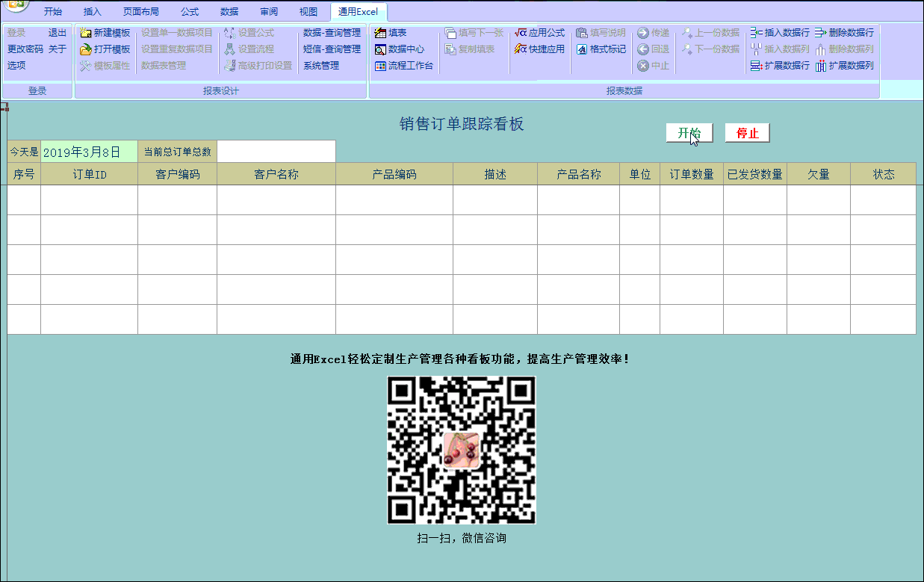
Task: Click the 关于 command
Action: pyautogui.click(x=58, y=49)
